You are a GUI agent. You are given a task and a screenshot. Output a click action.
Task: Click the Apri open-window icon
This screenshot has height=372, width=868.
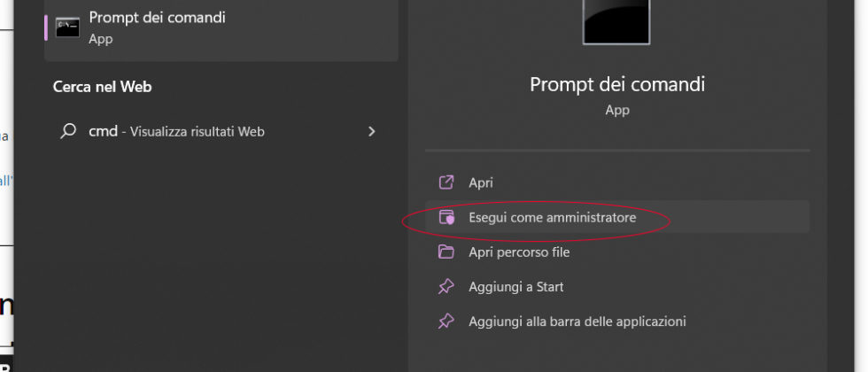[446, 182]
